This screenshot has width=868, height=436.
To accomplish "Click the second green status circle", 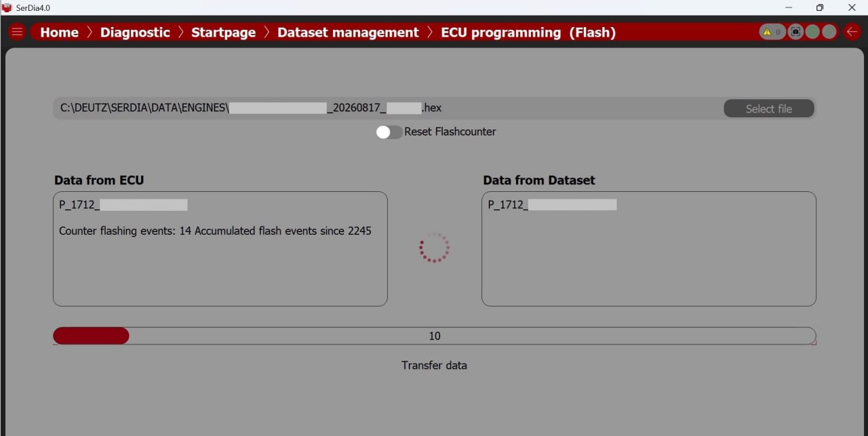I will coord(829,32).
